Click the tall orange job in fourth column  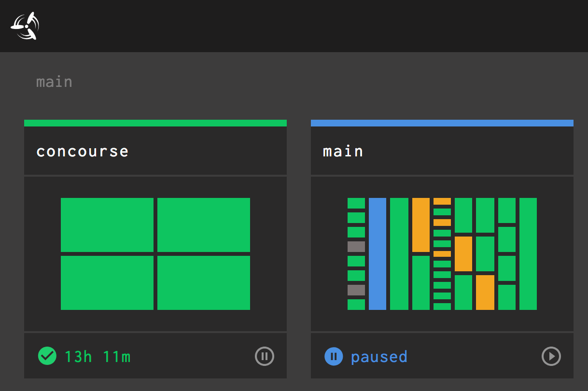(420, 224)
